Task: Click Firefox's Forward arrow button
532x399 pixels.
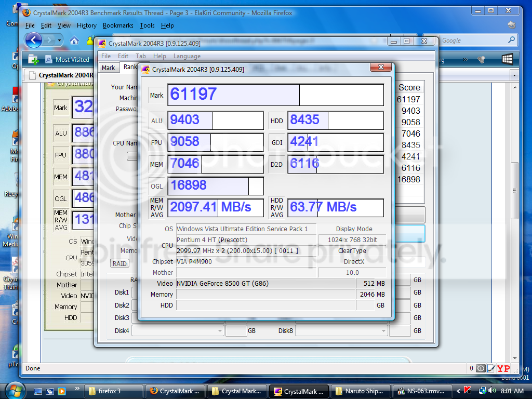Action: click(49, 41)
